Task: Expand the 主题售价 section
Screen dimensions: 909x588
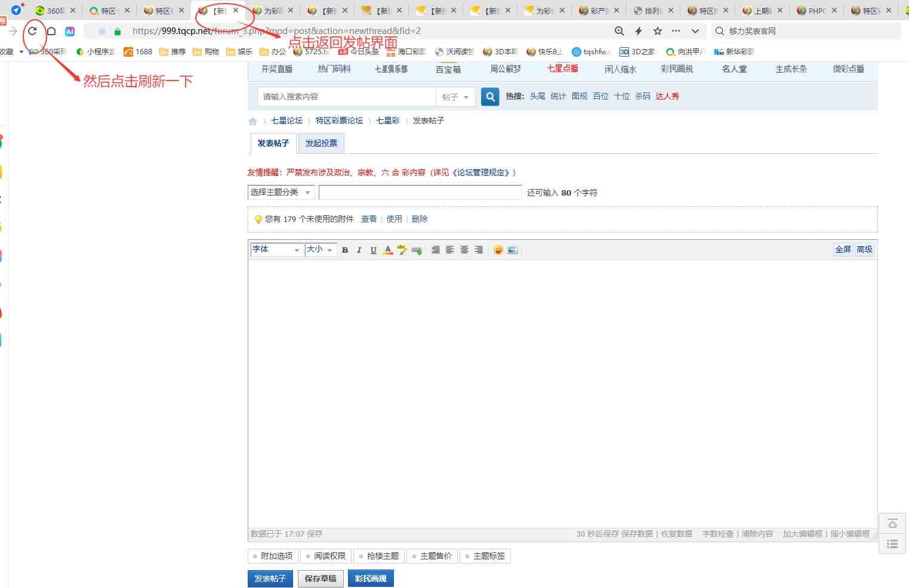Action: (432, 556)
